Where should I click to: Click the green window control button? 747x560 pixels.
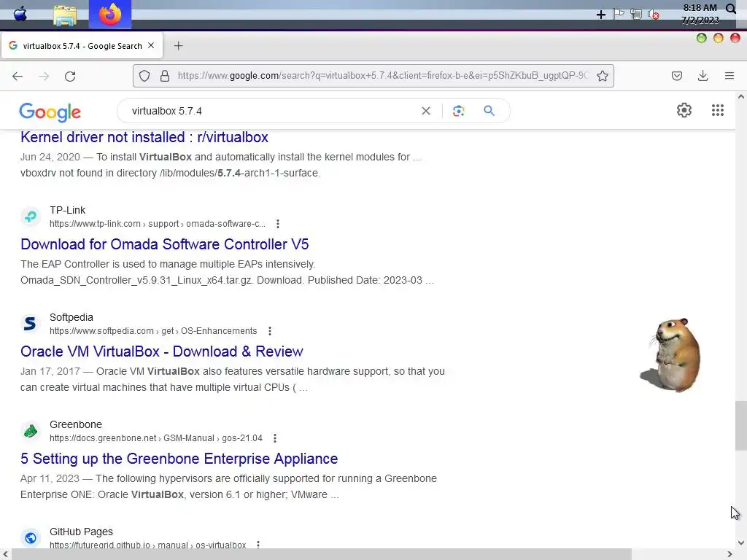pos(701,38)
